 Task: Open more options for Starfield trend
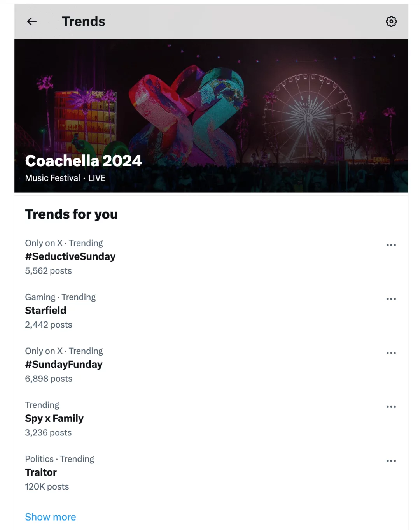coord(391,298)
